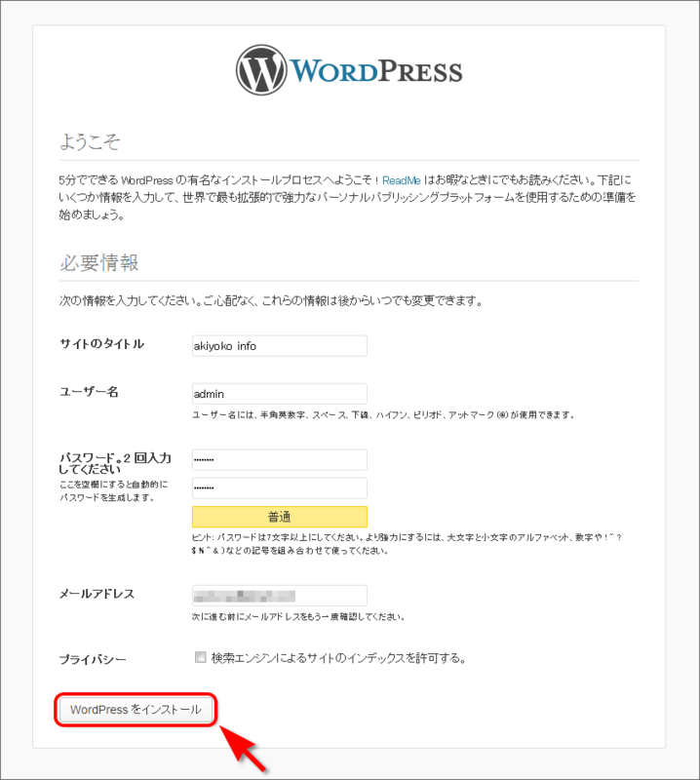Image resolution: width=700 pixels, height=780 pixels.
Task: Click the username hint about 半角英数字
Action: pos(383,415)
